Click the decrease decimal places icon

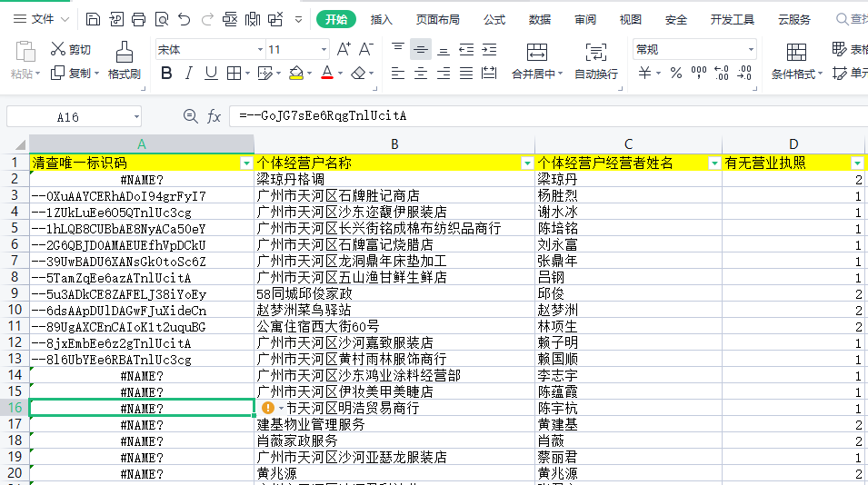pos(744,73)
